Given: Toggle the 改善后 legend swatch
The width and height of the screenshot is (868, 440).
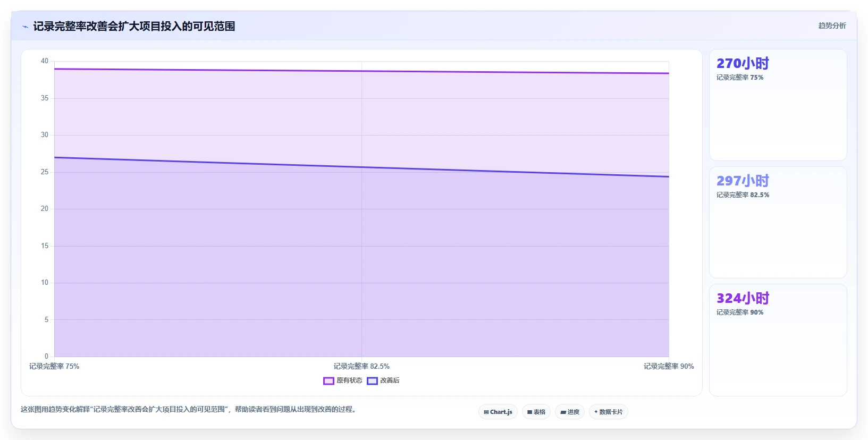Looking at the screenshot, I should point(372,381).
